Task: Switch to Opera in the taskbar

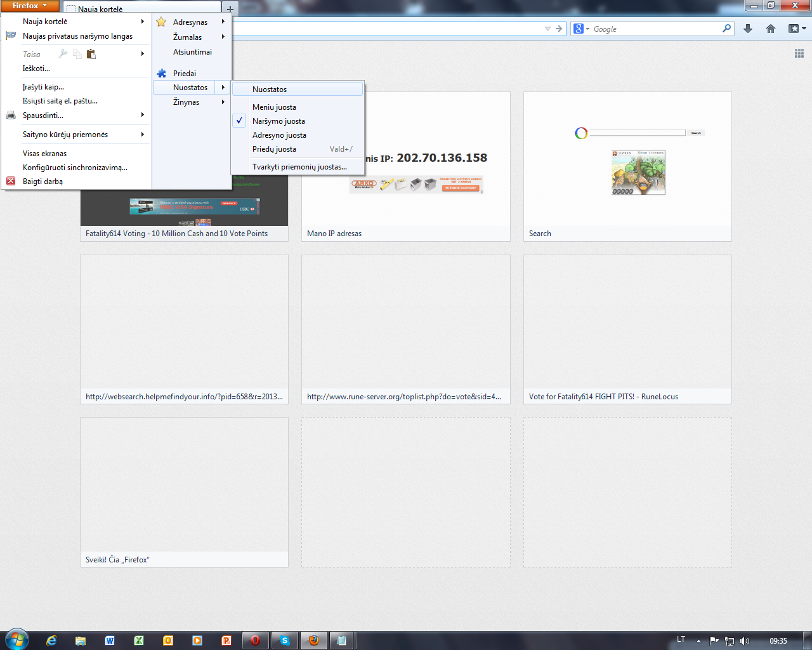Action: [256, 640]
